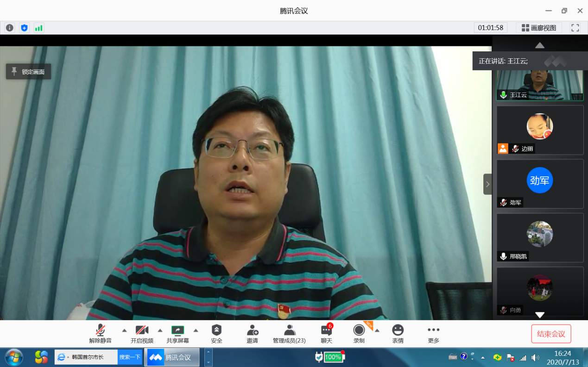Viewport: 588px width, 367px height.
Task: Switch to Gallery View (画廊视图)
Action: pyautogui.click(x=539, y=28)
